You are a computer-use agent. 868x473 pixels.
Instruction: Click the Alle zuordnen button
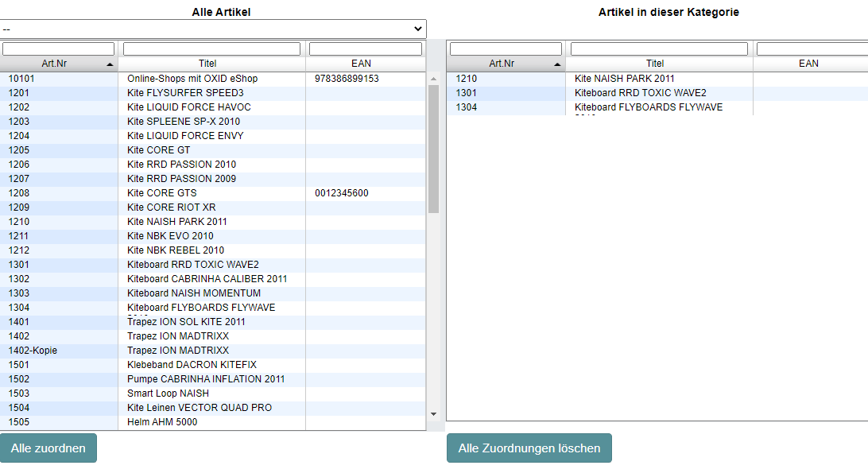tap(48, 448)
